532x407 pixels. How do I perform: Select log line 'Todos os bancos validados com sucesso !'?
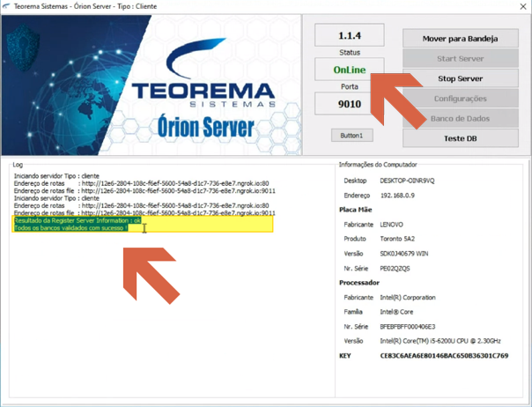[x=71, y=228]
